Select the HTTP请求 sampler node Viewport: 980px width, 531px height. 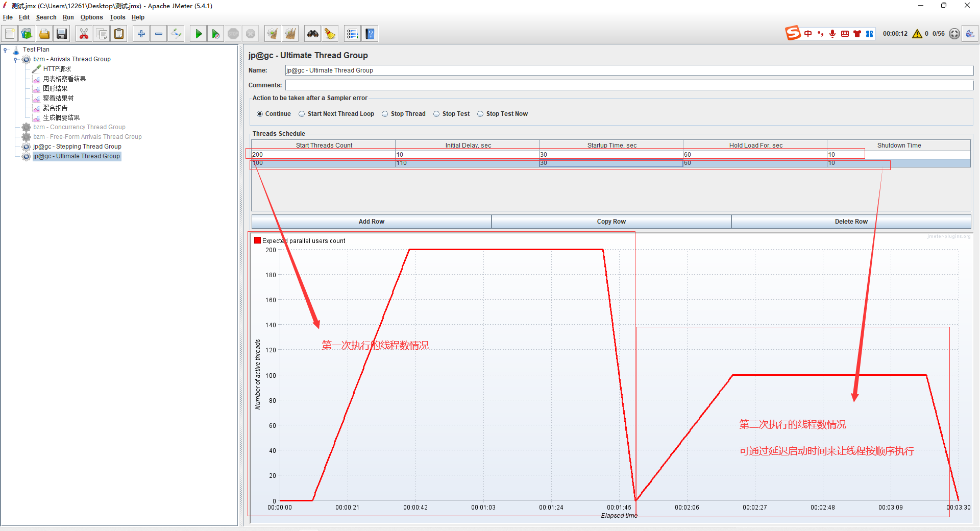(57, 69)
